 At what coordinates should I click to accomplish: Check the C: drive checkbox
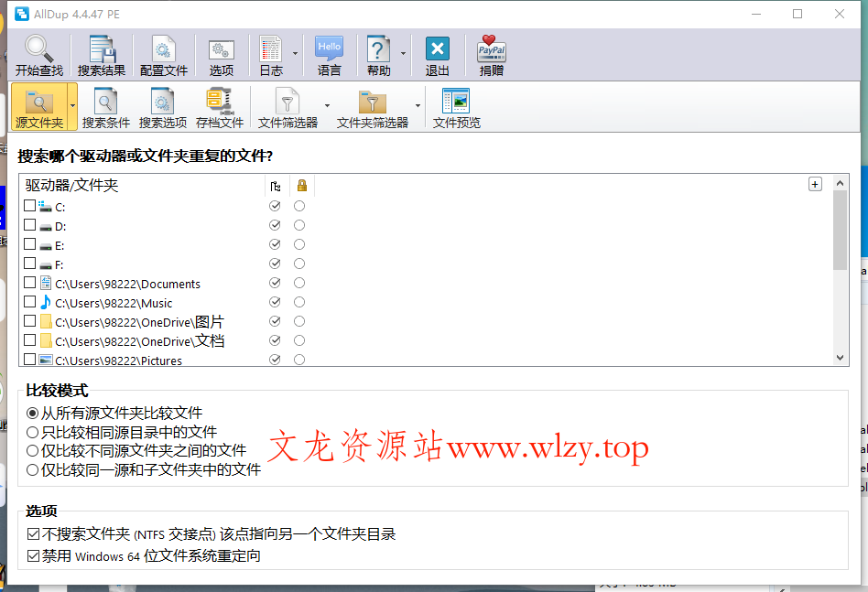click(28, 206)
